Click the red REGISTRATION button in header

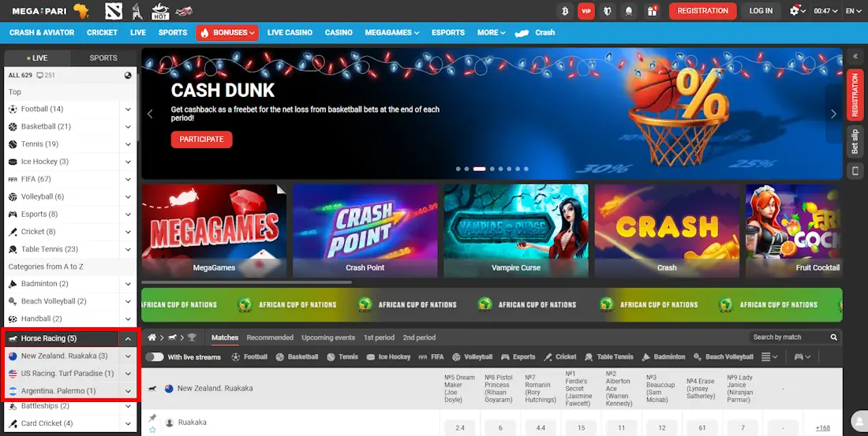pyautogui.click(x=702, y=10)
